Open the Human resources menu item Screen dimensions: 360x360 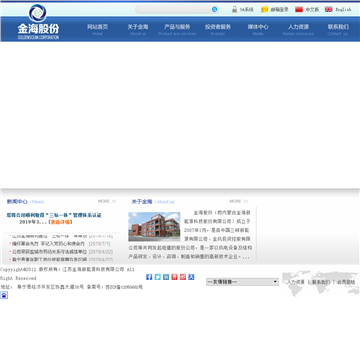pyautogui.click(x=298, y=29)
